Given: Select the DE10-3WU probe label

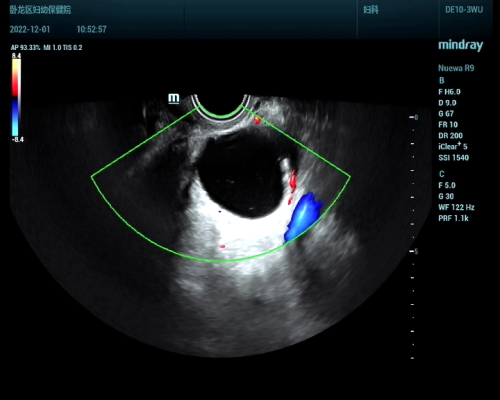Looking at the screenshot, I should click(x=464, y=10).
